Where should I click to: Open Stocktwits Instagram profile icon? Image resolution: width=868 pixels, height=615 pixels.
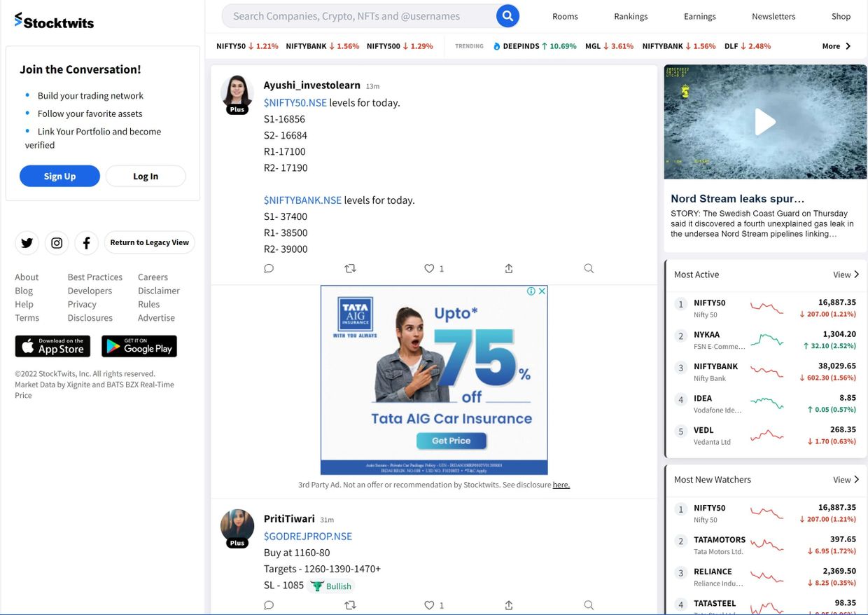(x=57, y=243)
